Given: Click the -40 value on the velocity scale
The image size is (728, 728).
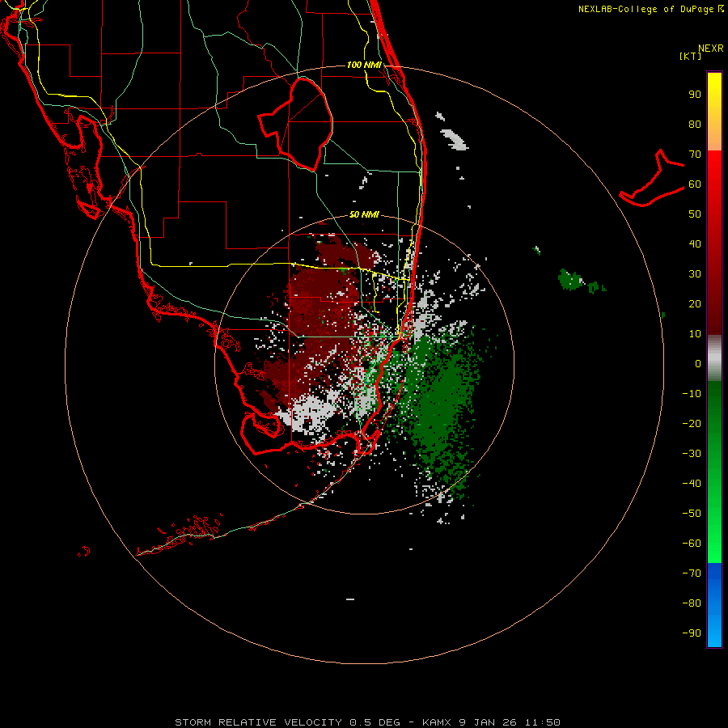Looking at the screenshot, I should 692,484.
